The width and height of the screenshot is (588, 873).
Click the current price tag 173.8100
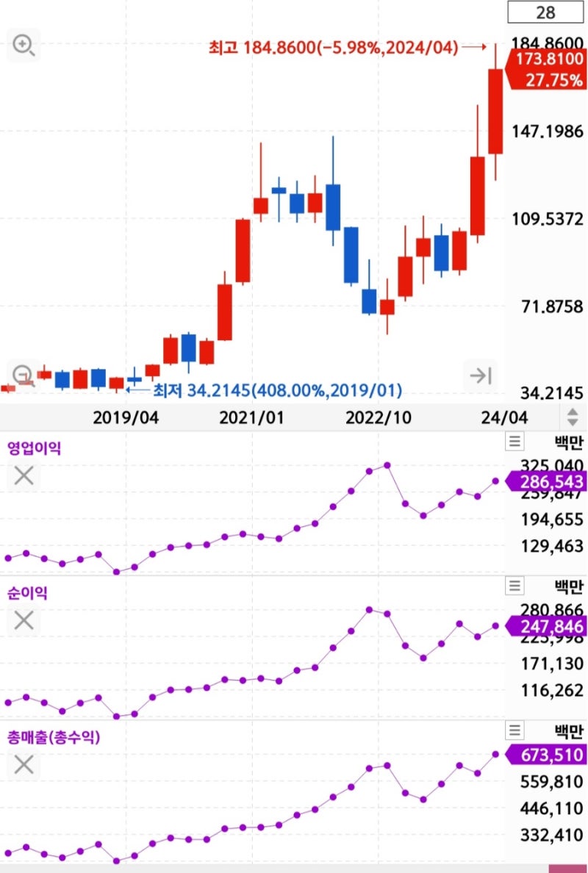coord(545,70)
